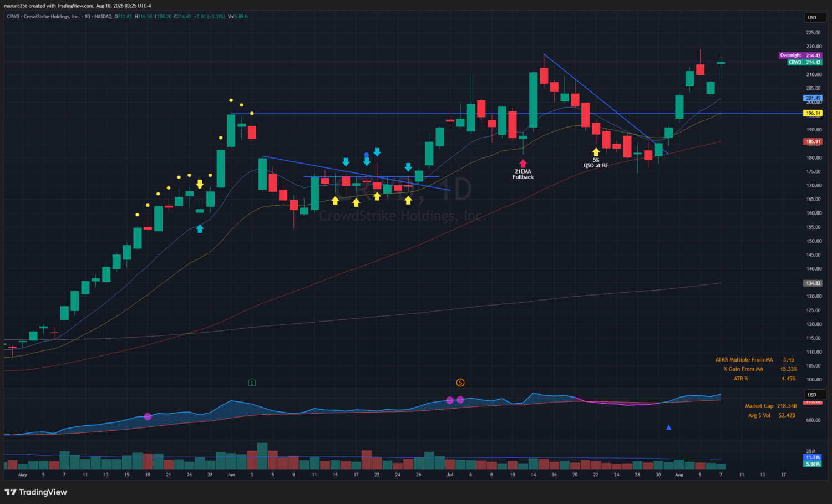Click the pink arrow above '21EMA Pullback'
832x504 pixels.
tap(522, 164)
